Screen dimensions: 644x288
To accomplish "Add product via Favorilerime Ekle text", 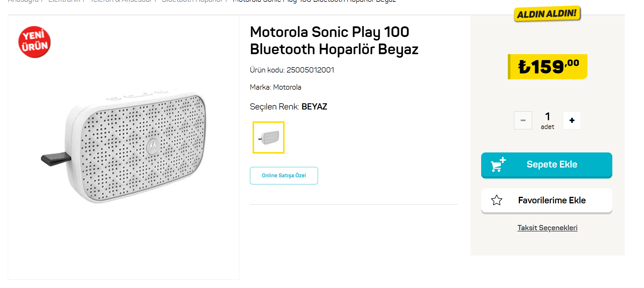I will click(552, 200).
